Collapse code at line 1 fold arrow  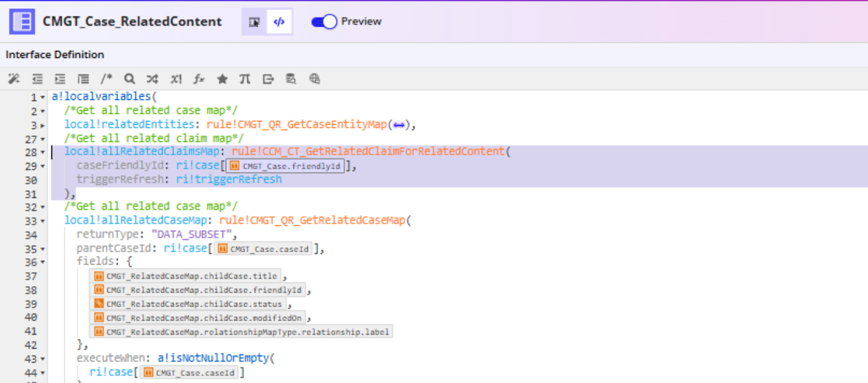coord(43,98)
